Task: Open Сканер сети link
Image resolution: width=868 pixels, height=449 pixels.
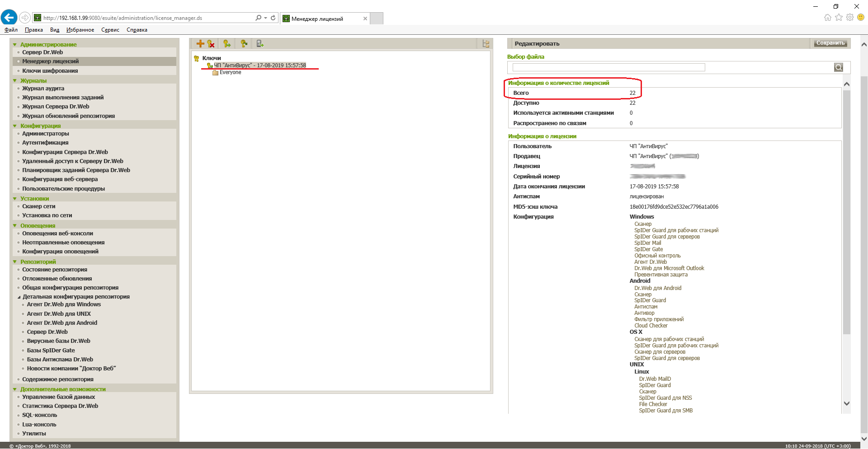Action: coord(39,206)
